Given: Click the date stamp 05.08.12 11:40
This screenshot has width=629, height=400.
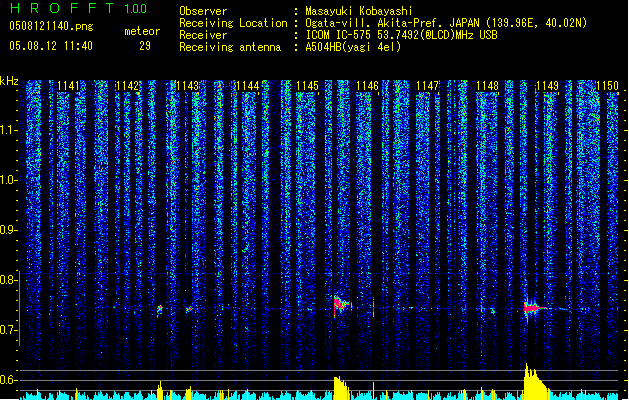Looking at the screenshot, I should (x=51, y=46).
